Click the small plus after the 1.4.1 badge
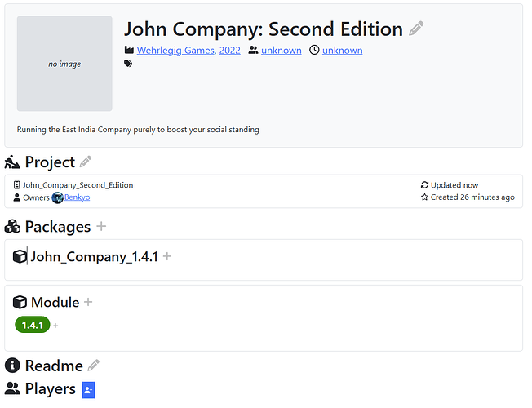This screenshot has height=408, width=532. click(55, 326)
